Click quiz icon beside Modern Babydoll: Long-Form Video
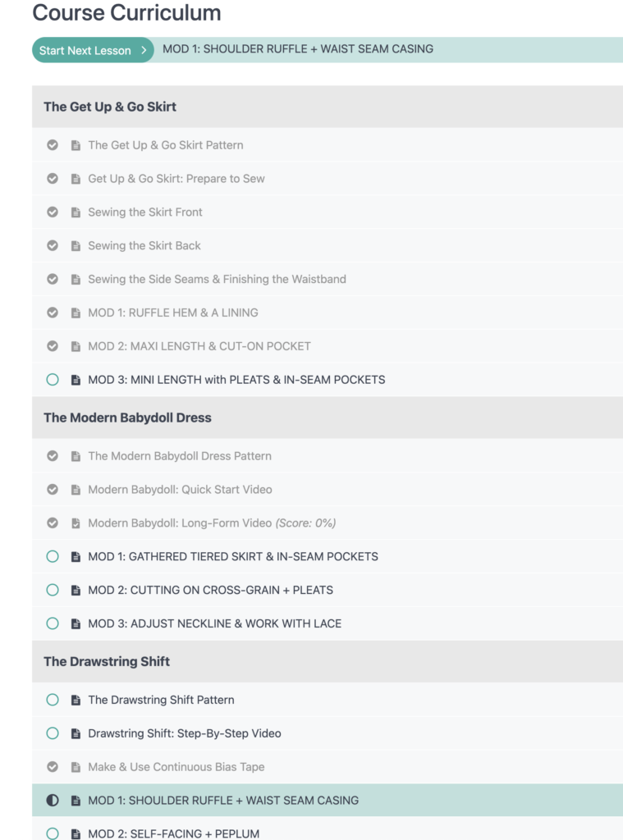623x840 pixels. (76, 523)
